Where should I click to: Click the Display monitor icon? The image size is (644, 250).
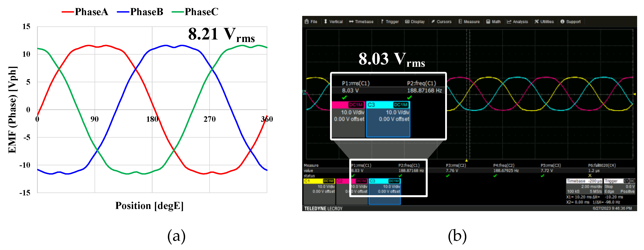pos(407,22)
